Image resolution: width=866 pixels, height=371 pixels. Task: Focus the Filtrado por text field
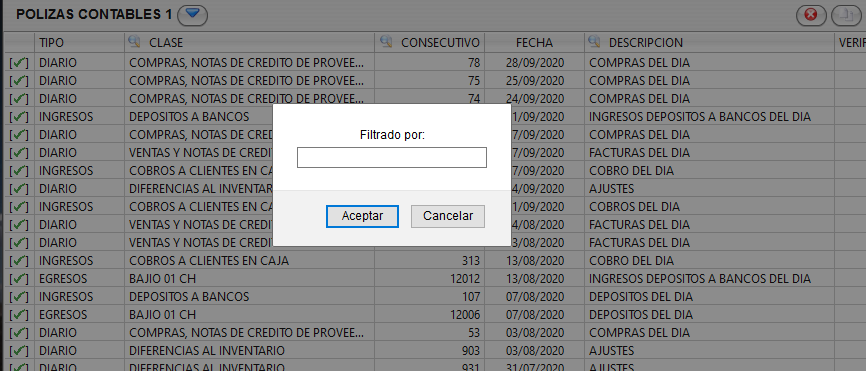click(x=392, y=157)
